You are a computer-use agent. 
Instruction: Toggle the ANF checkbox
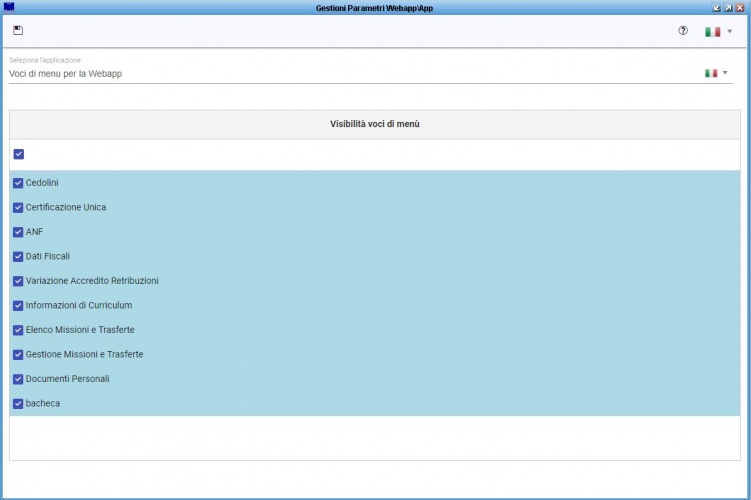(18, 232)
